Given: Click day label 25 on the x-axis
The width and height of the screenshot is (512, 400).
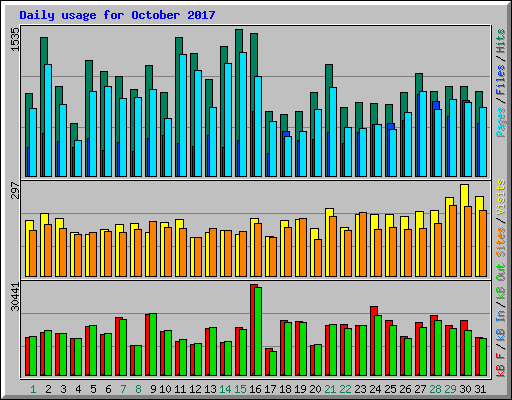Looking at the screenshot, I should (x=390, y=389).
